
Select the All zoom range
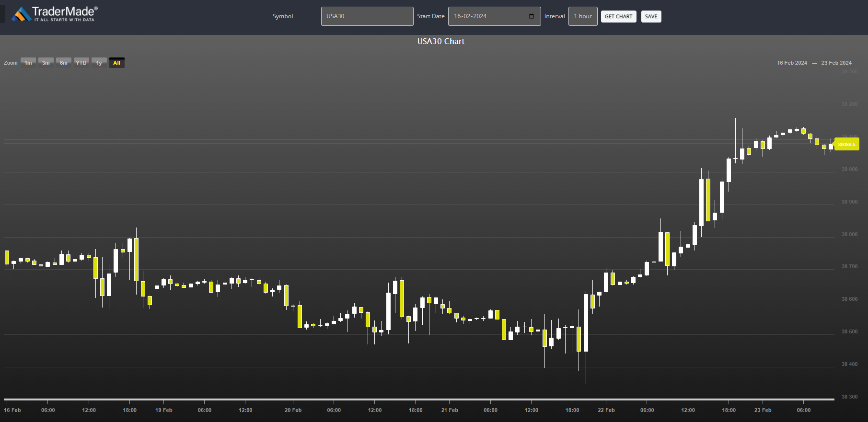click(116, 63)
